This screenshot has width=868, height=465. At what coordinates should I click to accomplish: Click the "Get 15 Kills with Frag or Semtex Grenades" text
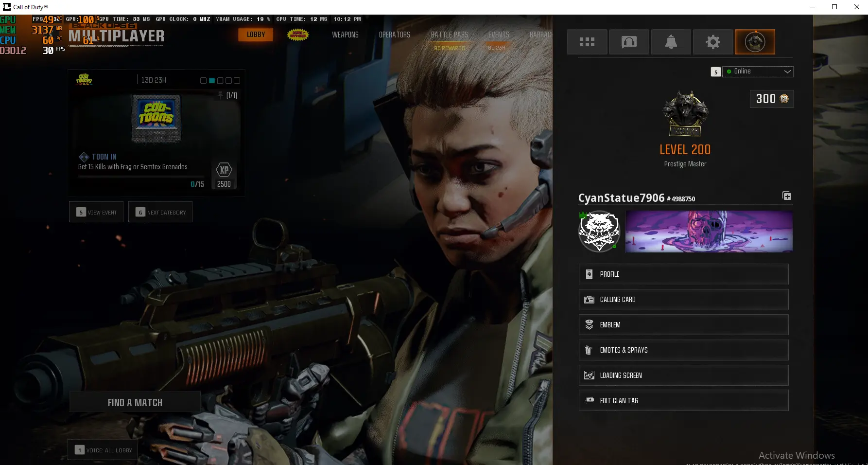point(133,167)
